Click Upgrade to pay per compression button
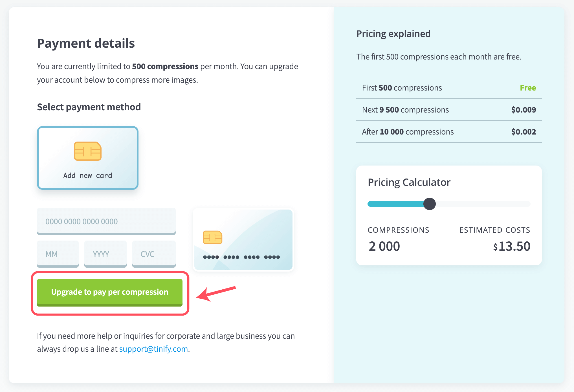The image size is (574, 392). click(110, 292)
